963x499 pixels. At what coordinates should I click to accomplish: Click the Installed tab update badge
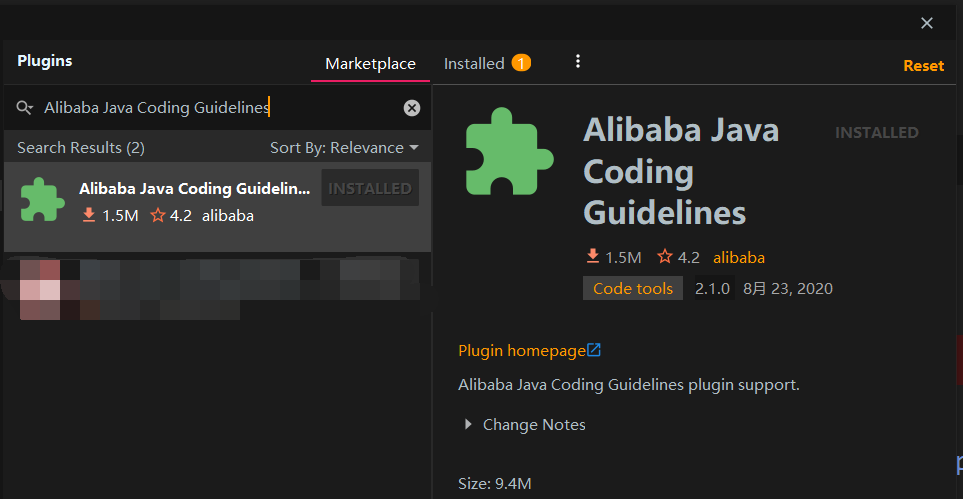[x=521, y=63]
